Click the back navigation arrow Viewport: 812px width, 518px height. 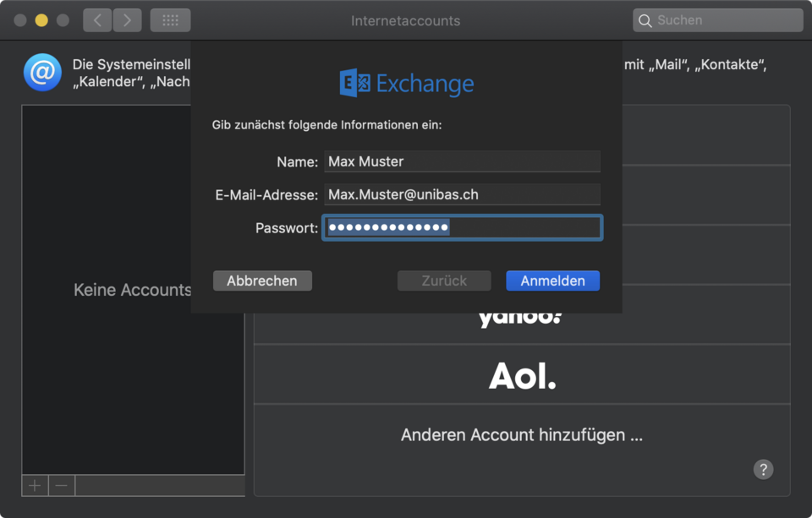pos(97,20)
